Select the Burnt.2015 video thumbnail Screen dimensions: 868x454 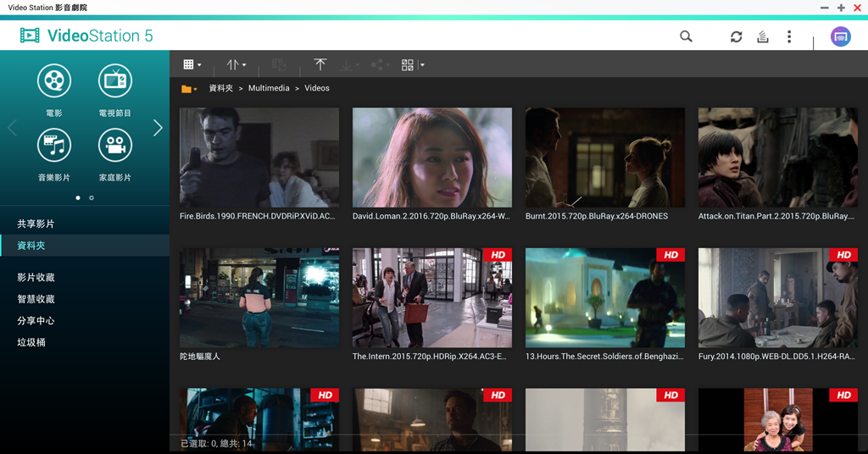point(605,158)
